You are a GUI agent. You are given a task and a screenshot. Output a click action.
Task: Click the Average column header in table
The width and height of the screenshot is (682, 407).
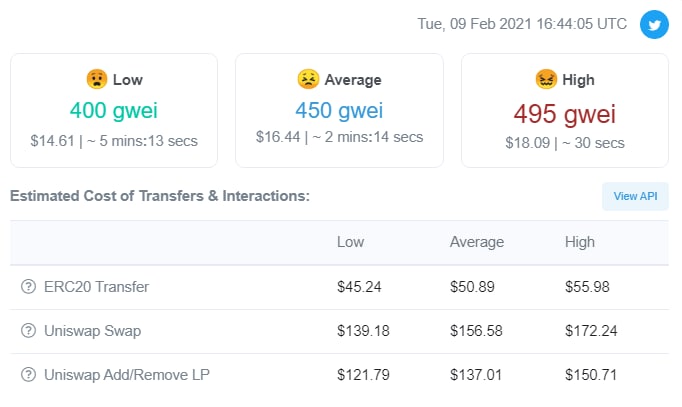point(477,242)
